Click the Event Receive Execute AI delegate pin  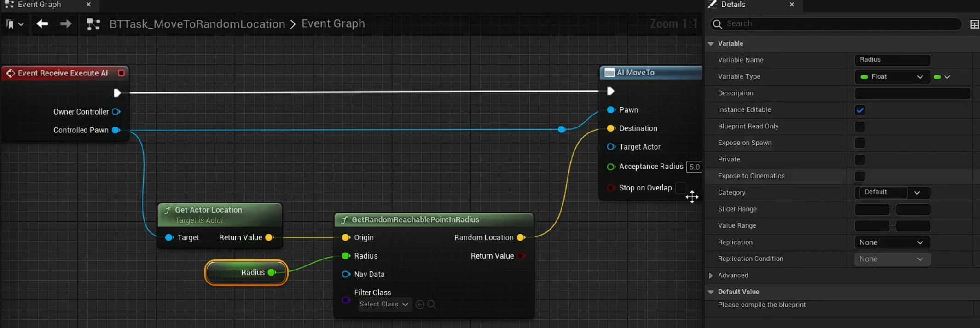pos(121,73)
